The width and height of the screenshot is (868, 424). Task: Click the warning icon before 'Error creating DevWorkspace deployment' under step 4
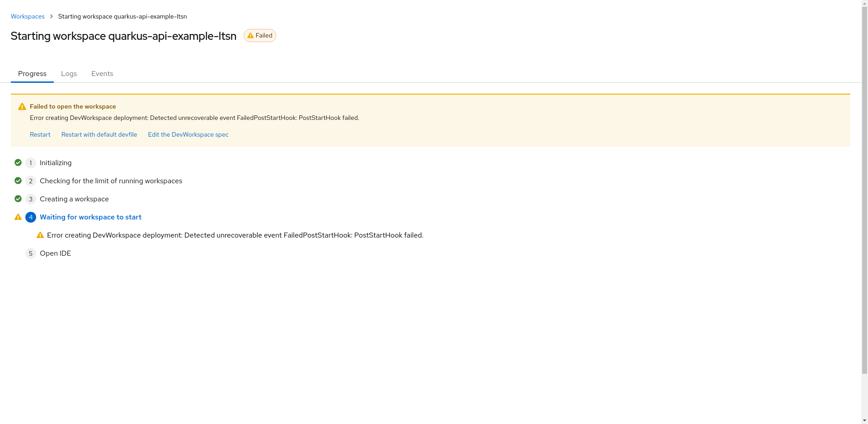tap(40, 235)
